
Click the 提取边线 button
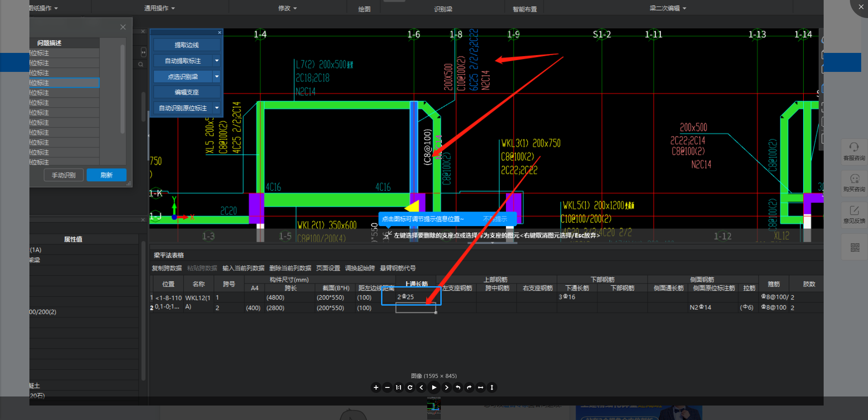186,45
